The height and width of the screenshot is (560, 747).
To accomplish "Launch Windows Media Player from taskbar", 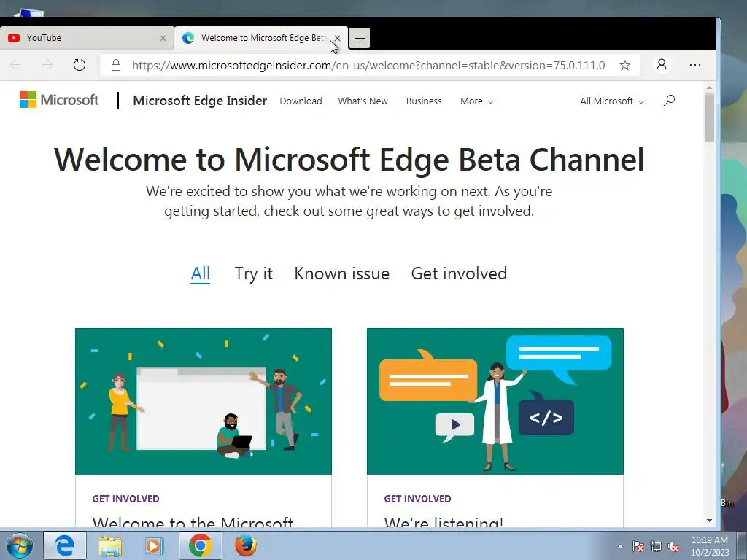I will (x=154, y=545).
